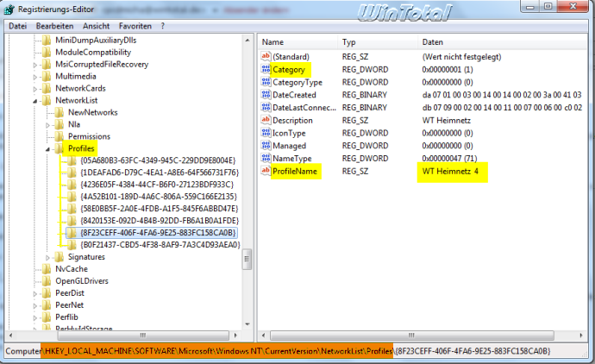Click the tree pane horizontal scrollbar thumb
The width and height of the screenshot is (595, 364).
[143, 336]
